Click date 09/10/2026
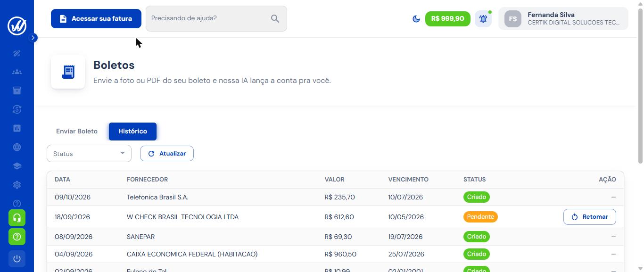The width and height of the screenshot is (644, 272). click(73, 197)
